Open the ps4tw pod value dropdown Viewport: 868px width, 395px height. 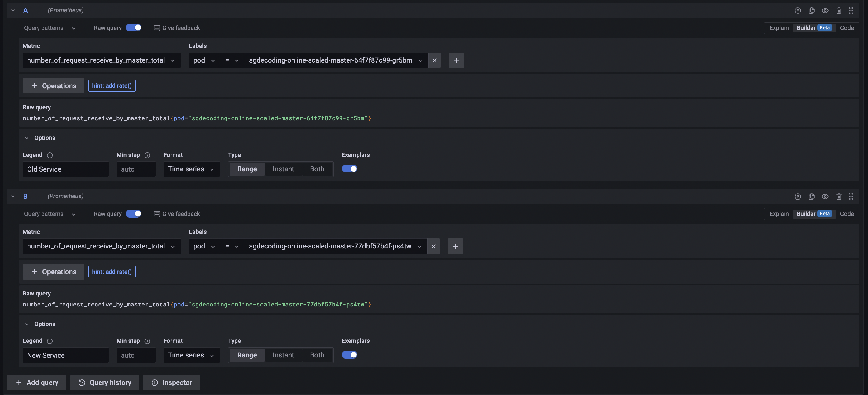pyautogui.click(x=336, y=246)
